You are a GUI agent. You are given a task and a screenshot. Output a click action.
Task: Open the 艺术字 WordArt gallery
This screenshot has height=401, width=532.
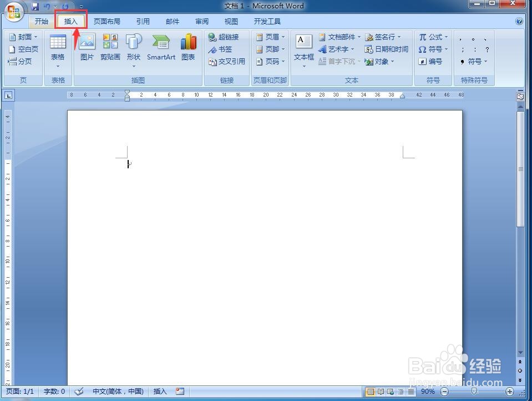pos(336,49)
